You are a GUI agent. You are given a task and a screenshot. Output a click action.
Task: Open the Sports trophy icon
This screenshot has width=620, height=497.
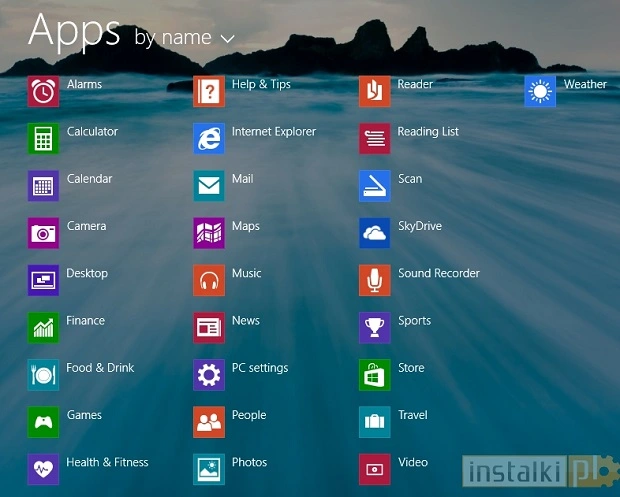click(375, 327)
